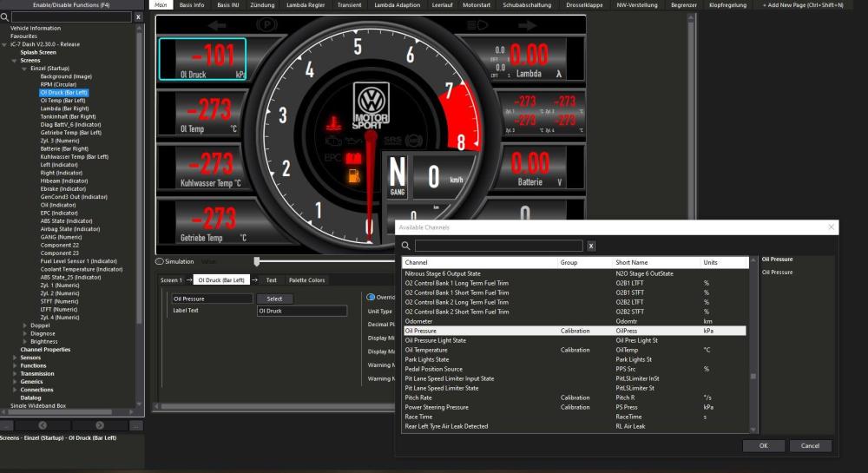Click the Screen 1 breadcrumb
The height and width of the screenshot is (473, 868).
(171, 280)
